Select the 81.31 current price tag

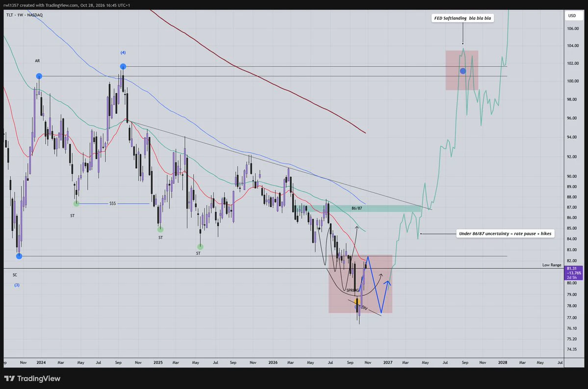click(573, 273)
